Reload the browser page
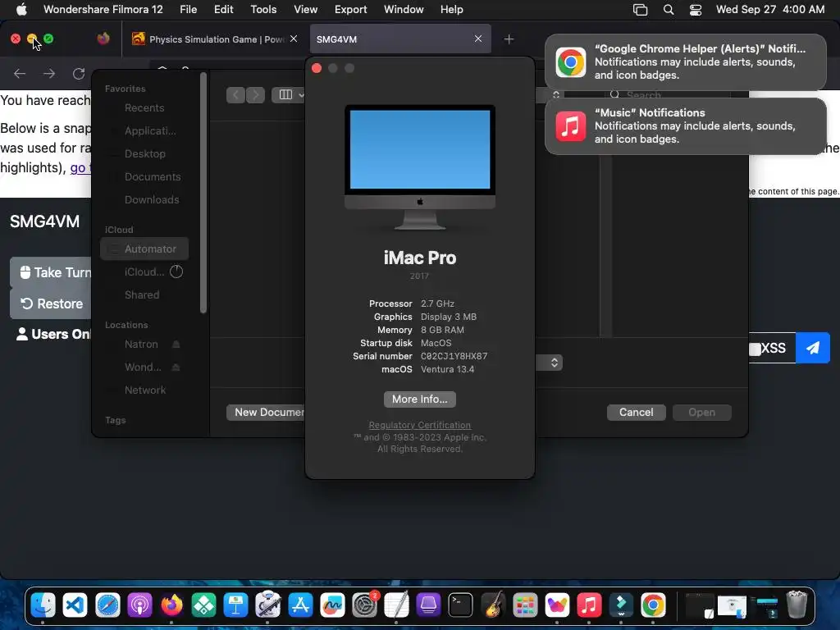840x630 pixels. [x=79, y=73]
